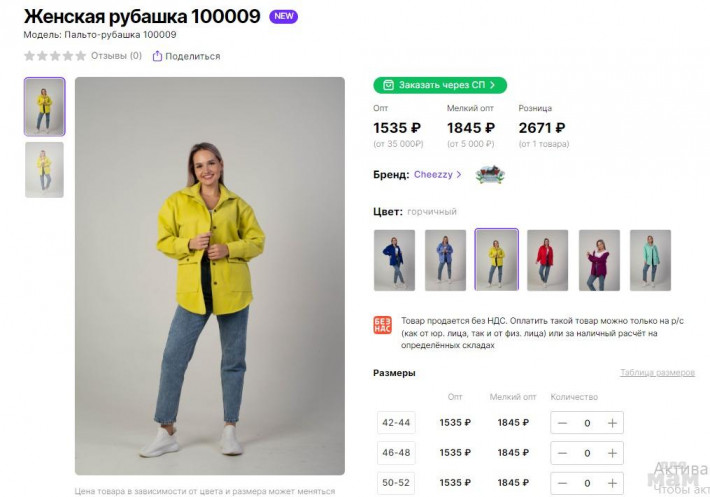Screen dimensions: 710x497
Task: Select the blue coat color swatch
Action: pyautogui.click(x=394, y=260)
